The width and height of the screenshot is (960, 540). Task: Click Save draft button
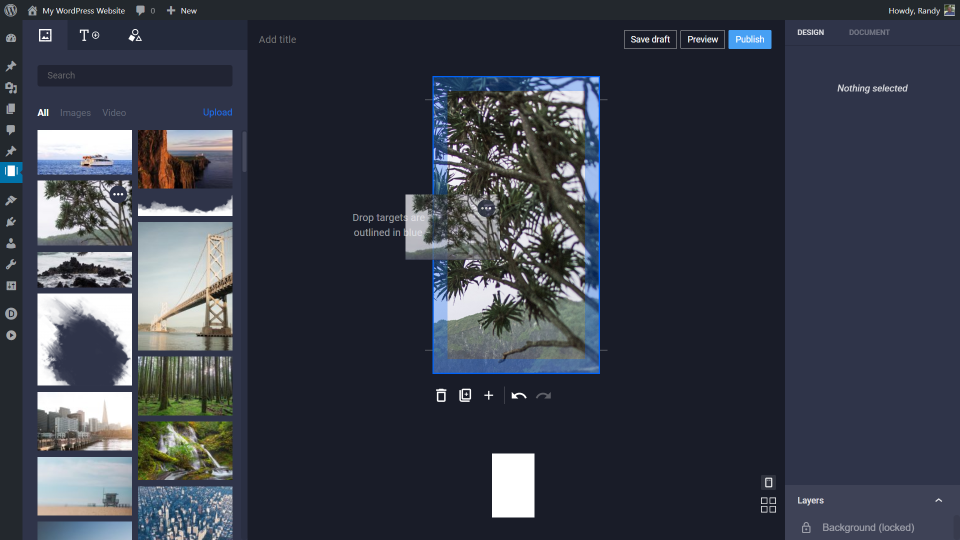pyautogui.click(x=650, y=39)
